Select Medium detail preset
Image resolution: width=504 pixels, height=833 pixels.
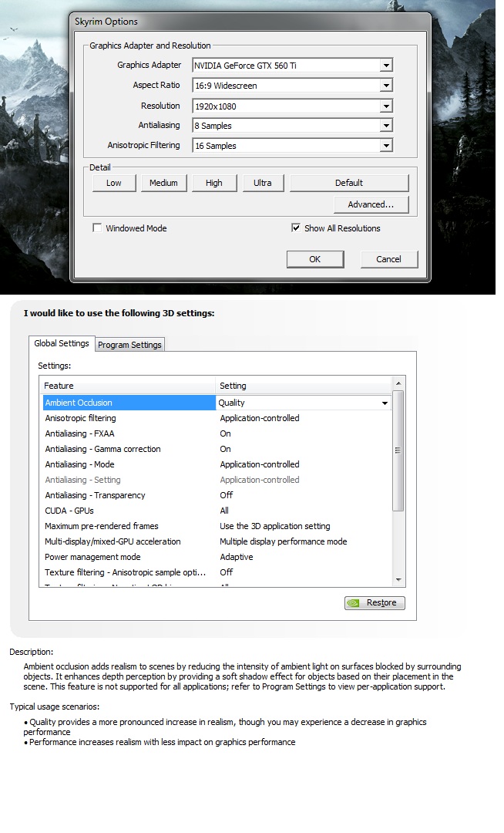click(x=163, y=183)
